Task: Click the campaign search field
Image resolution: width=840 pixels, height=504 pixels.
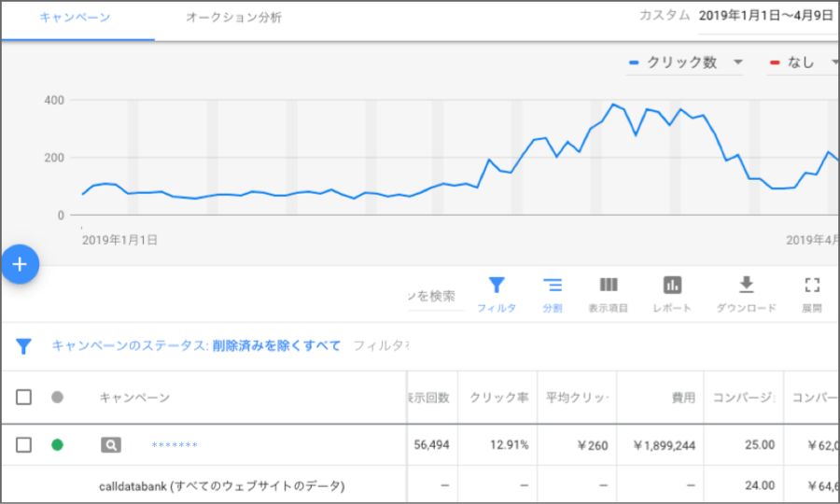Action: click(434, 297)
